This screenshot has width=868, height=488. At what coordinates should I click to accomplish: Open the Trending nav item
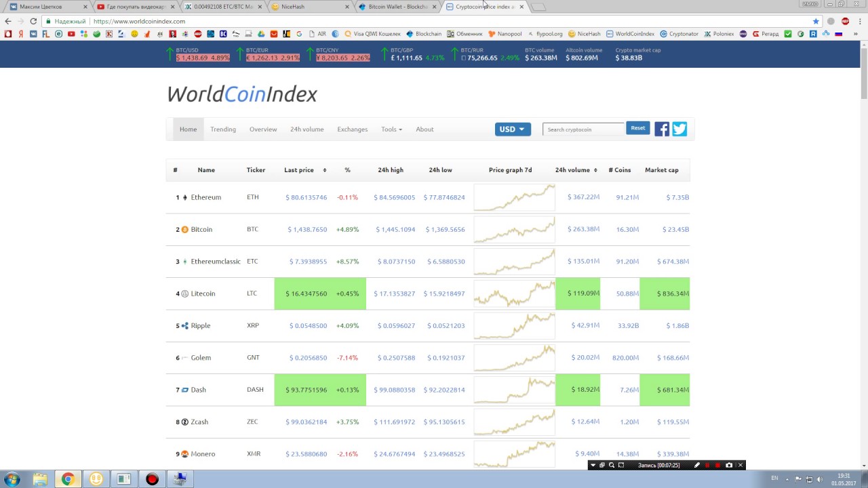223,129
